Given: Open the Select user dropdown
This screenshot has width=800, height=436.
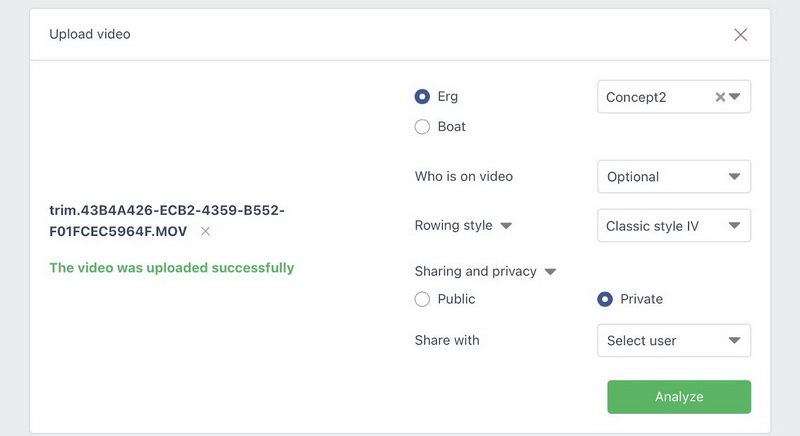Looking at the screenshot, I should 673,340.
